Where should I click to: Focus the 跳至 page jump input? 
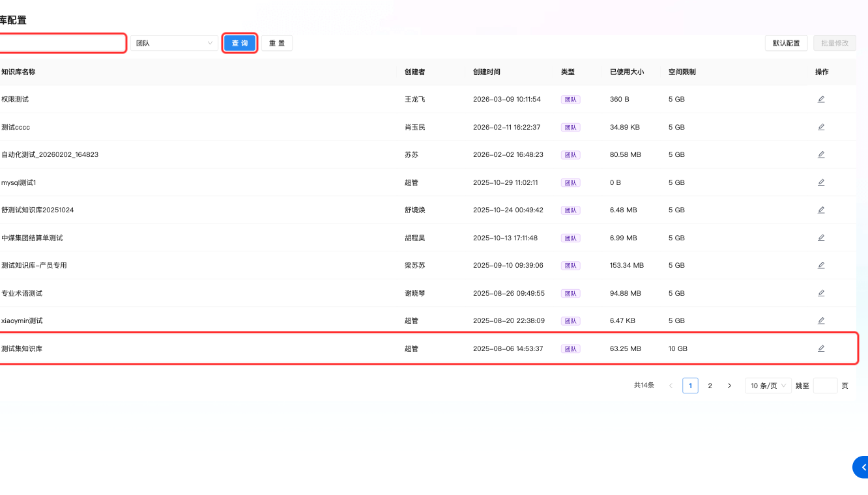pyautogui.click(x=825, y=386)
